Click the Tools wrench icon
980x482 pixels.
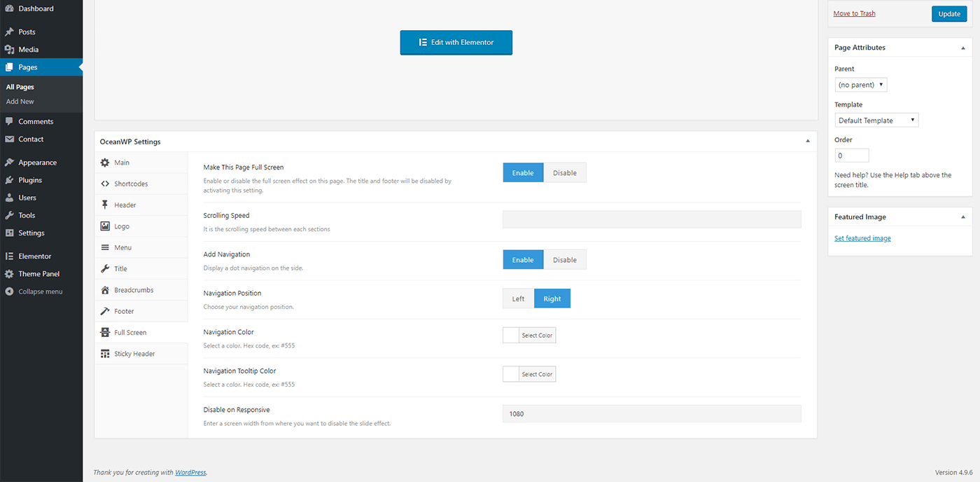point(9,215)
